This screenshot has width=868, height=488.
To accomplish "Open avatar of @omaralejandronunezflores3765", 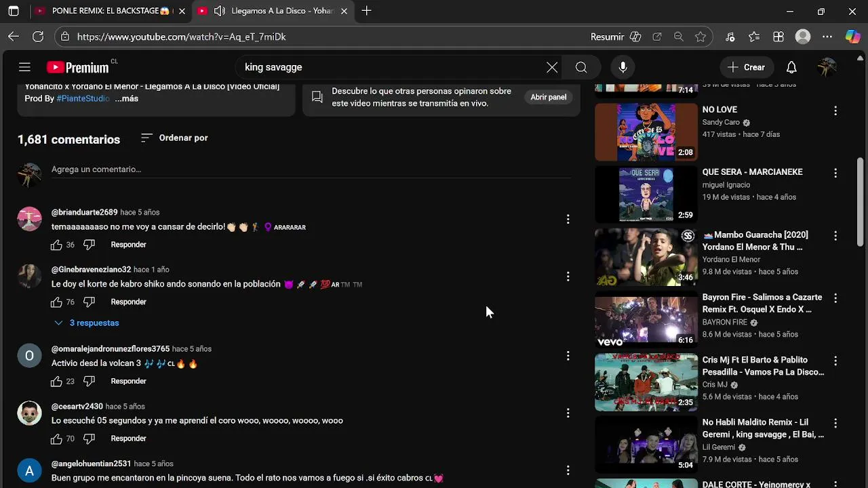I will pyautogui.click(x=29, y=355).
